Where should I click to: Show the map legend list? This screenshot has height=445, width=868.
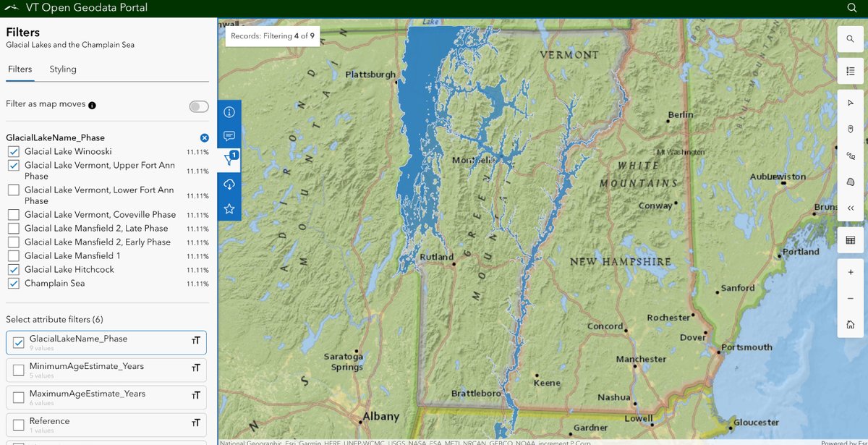(x=851, y=71)
